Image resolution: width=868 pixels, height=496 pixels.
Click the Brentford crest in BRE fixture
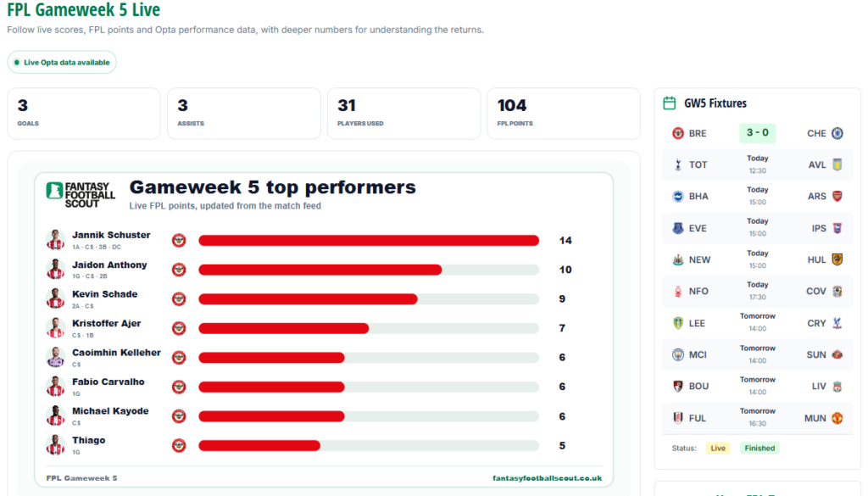(x=677, y=133)
